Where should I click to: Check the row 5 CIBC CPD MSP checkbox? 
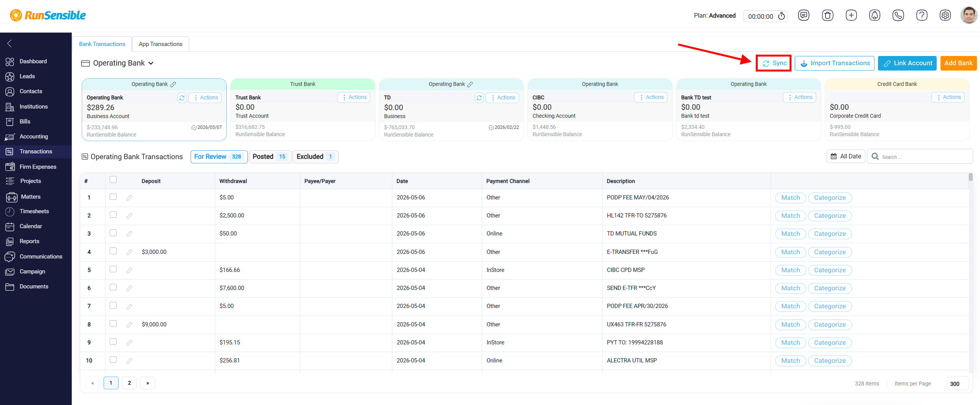pyautogui.click(x=113, y=269)
